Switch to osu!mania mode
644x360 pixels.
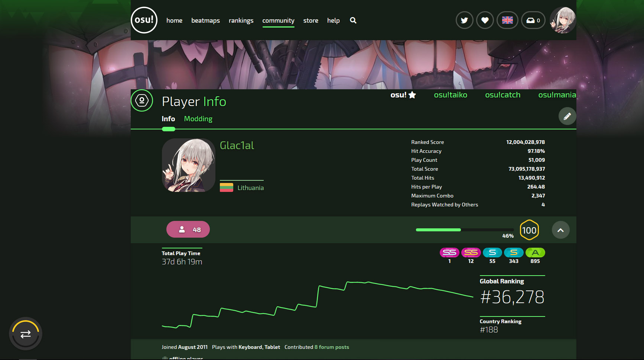pos(557,95)
